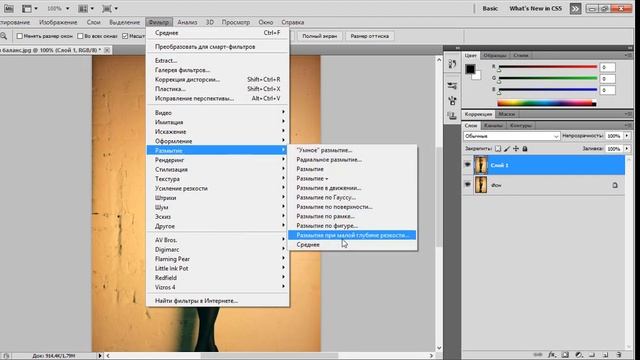640x360 pixels.
Task: Open the opacity 100% slider arrow
Action: [627, 136]
